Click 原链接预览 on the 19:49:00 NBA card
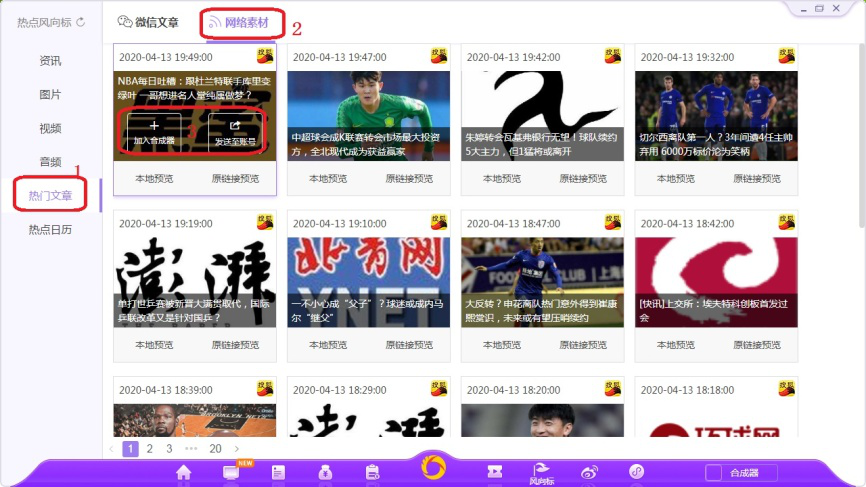The image size is (866, 487). 235,178
